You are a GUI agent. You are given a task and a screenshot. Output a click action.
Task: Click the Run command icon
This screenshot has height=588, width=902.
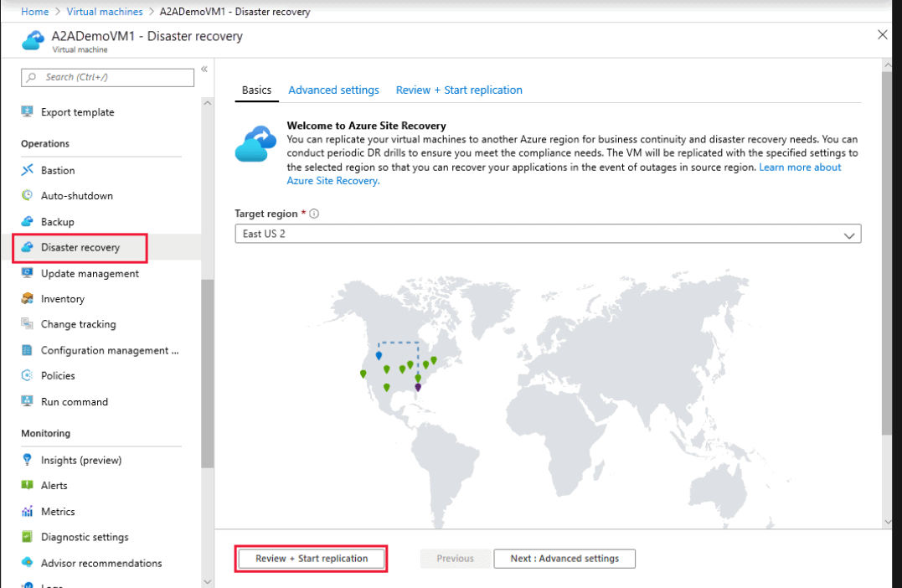click(27, 402)
